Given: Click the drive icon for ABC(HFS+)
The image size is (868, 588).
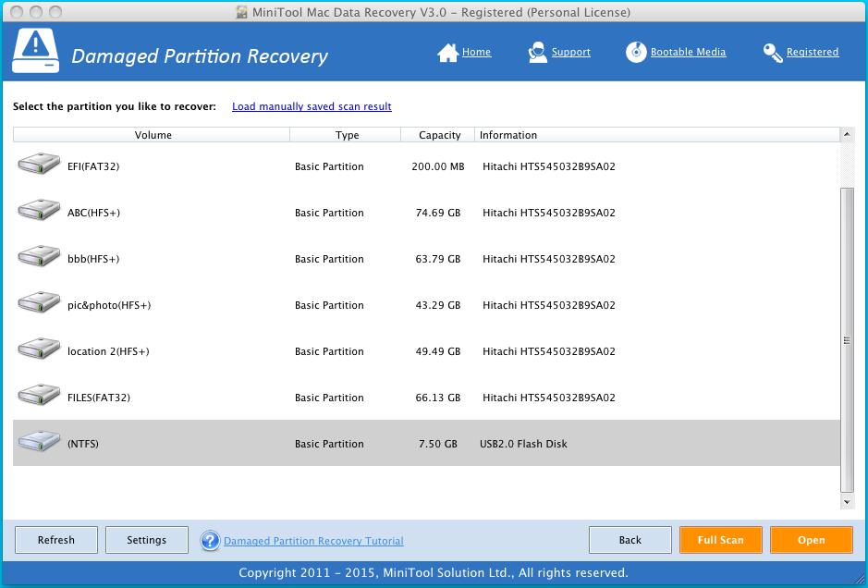Looking at the screenshot, I should point(38,211).
